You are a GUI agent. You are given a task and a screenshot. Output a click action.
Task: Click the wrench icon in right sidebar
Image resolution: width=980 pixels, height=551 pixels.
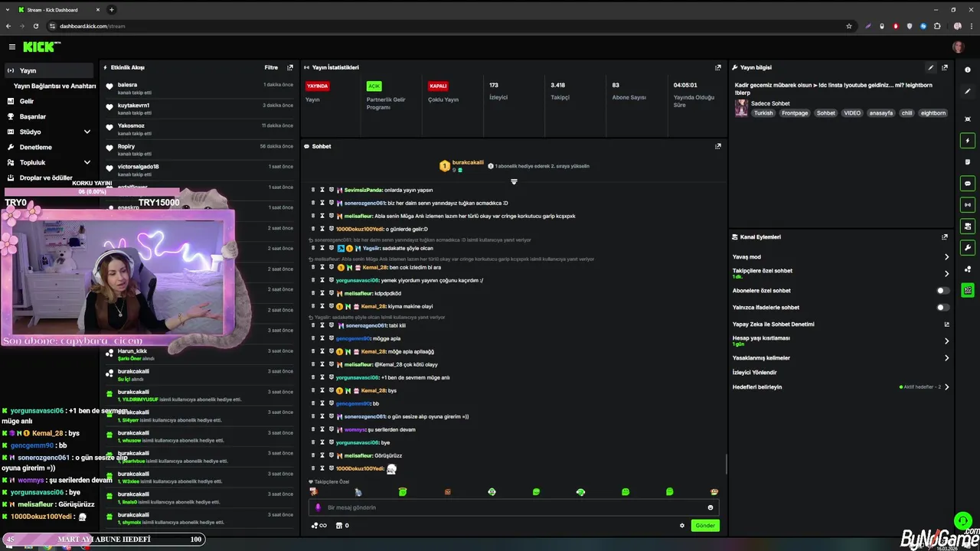[968, 248]
